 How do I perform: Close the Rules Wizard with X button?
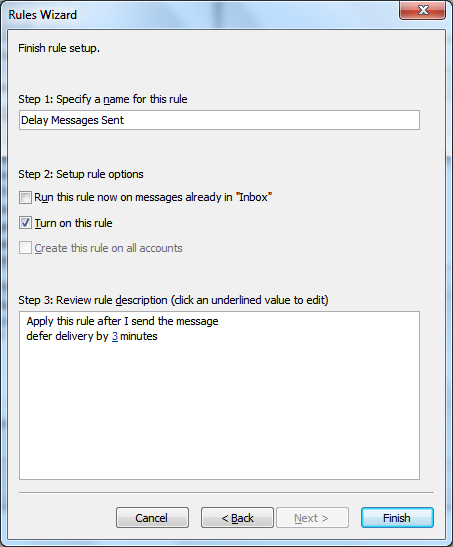(x=422, y=10)
